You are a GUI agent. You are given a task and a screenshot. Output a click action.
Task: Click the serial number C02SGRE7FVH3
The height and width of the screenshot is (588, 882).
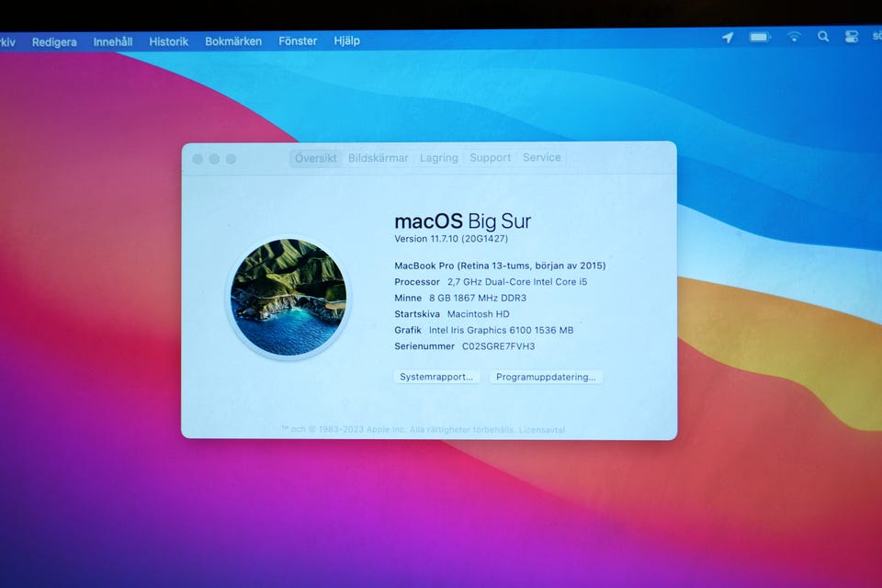[498, 346]
